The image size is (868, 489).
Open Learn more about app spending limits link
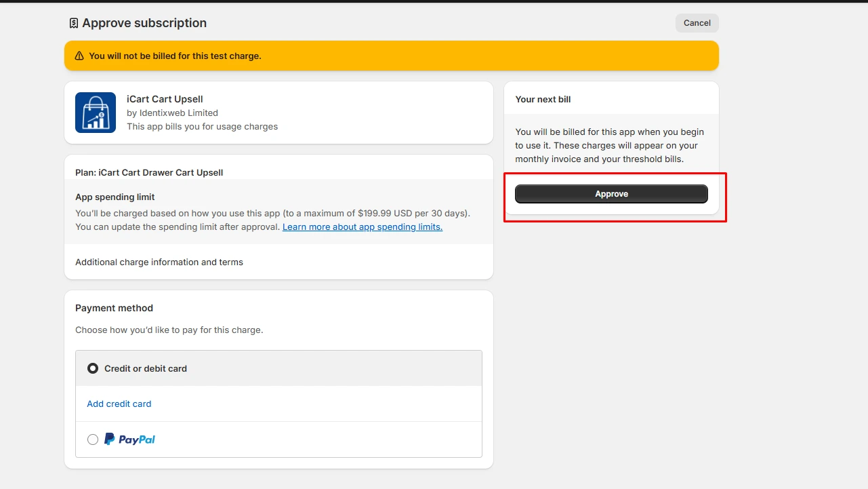pyautogui.click(x=363, y=227)
